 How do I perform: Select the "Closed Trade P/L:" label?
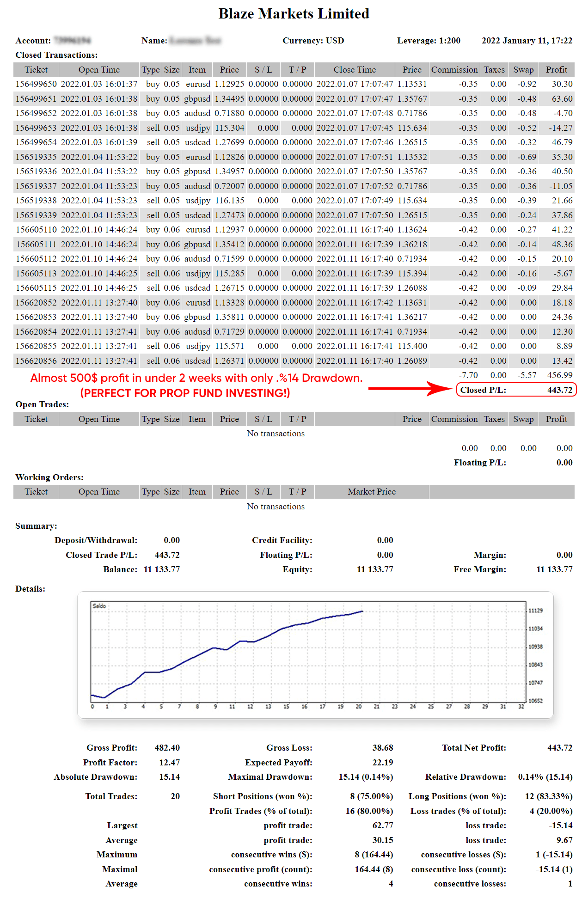pyautogui.click(x=102, y=555)
